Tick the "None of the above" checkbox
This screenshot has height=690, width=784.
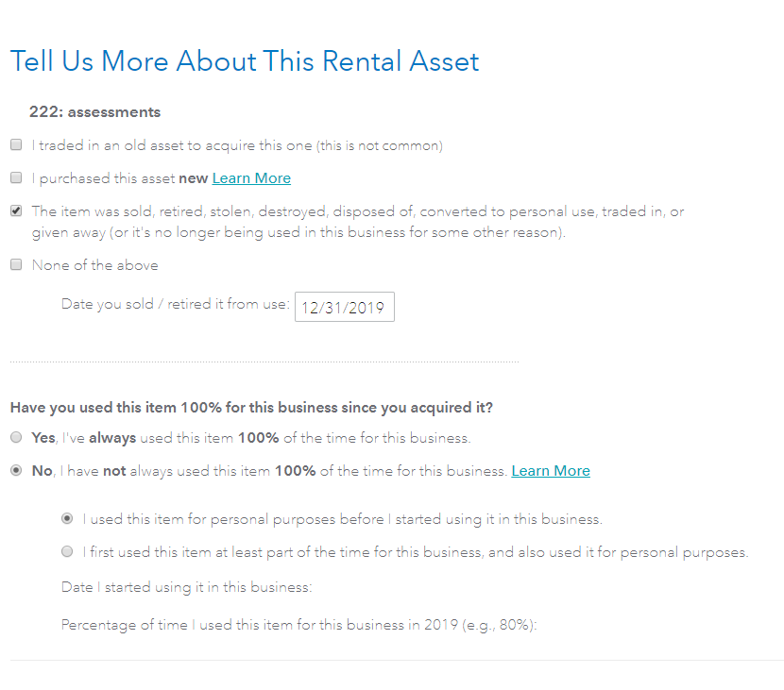(x=16, y=265)
